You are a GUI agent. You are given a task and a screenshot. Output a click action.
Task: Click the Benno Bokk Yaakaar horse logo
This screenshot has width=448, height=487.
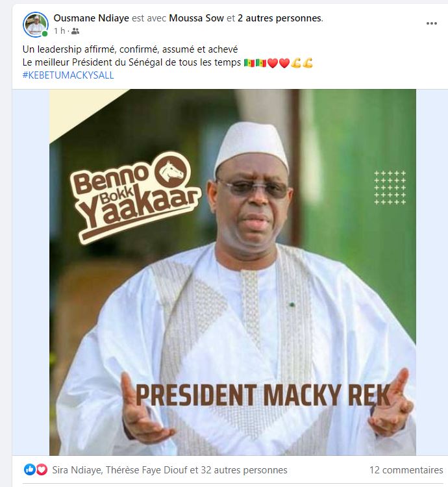click(172, 169)
